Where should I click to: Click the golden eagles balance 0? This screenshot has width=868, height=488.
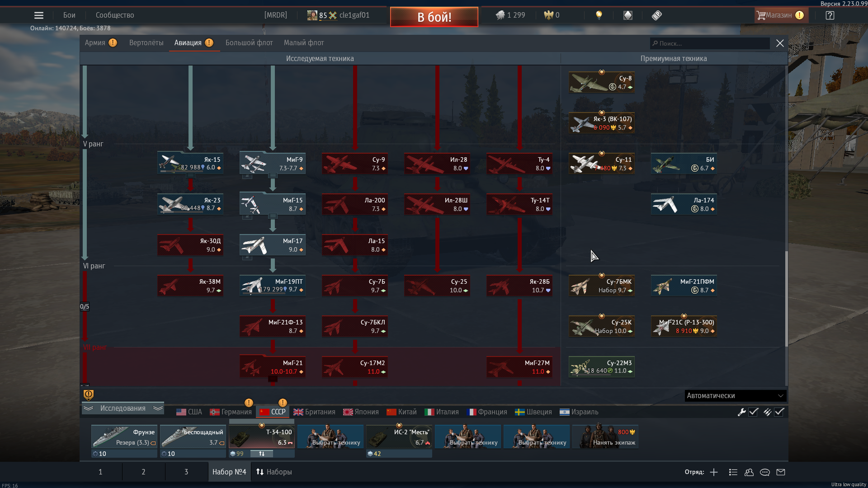click(x=552, y=15)
